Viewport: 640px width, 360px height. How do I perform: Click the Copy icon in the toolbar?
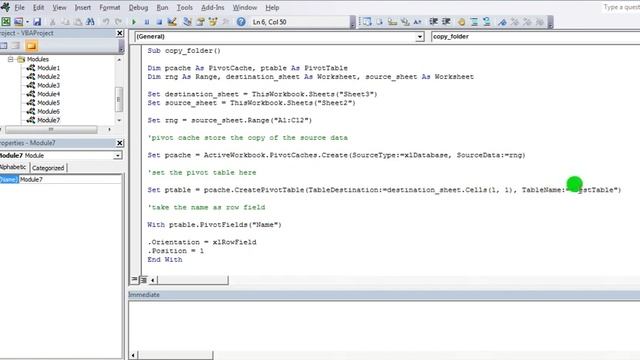tap(65, 22)
